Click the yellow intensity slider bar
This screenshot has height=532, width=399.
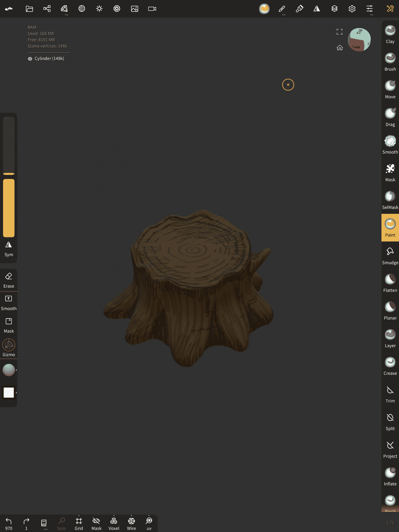point(9,208)
